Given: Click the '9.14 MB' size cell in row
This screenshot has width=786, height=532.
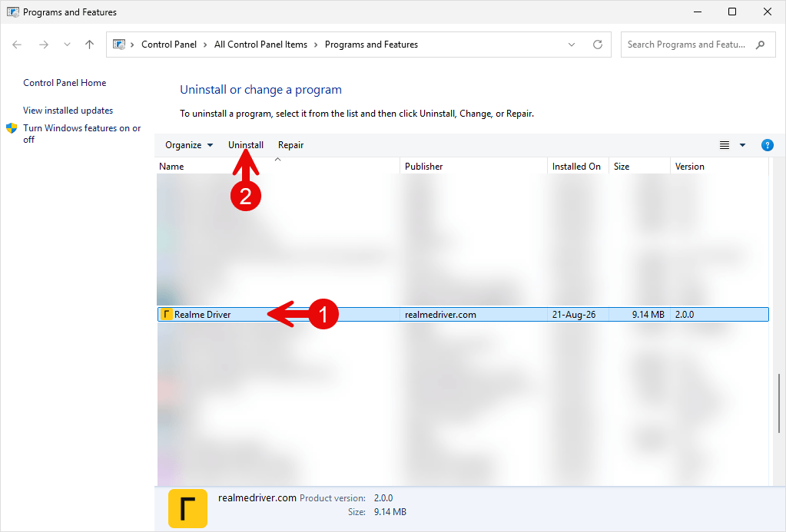Looking at the screenshot, I should [x=648, y=315].
